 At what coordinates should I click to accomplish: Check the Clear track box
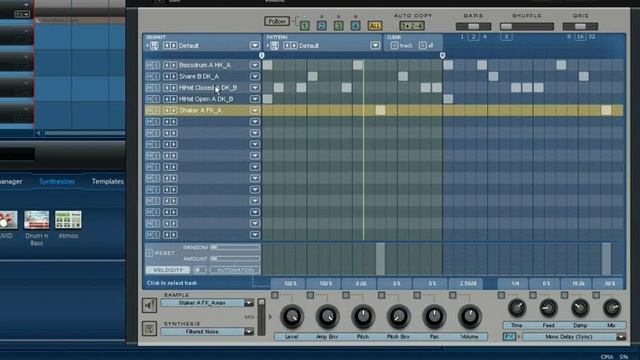tap(394, 46)
